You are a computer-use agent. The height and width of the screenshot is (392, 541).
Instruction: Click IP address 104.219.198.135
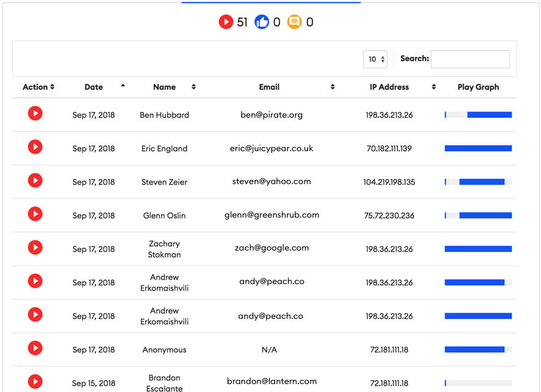(x=389, y=182)
